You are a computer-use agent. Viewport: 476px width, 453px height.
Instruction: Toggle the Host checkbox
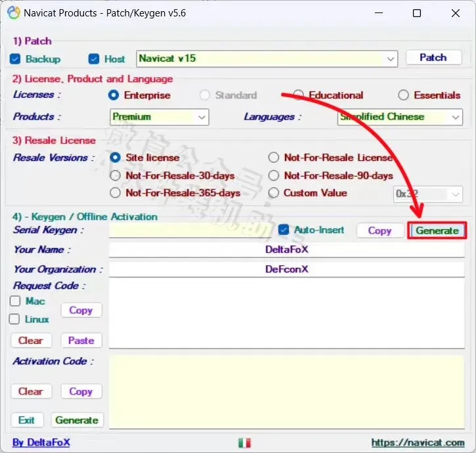point(93,59)
